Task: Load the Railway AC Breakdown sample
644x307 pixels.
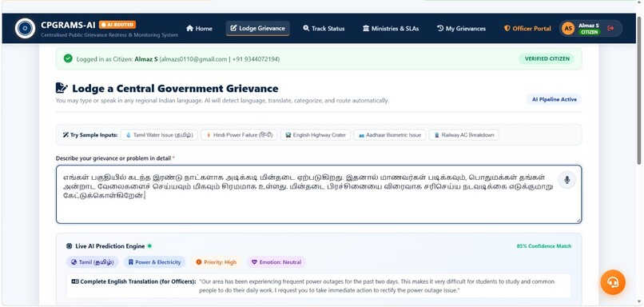Action: pyautogui.click(x=463, y=135)
